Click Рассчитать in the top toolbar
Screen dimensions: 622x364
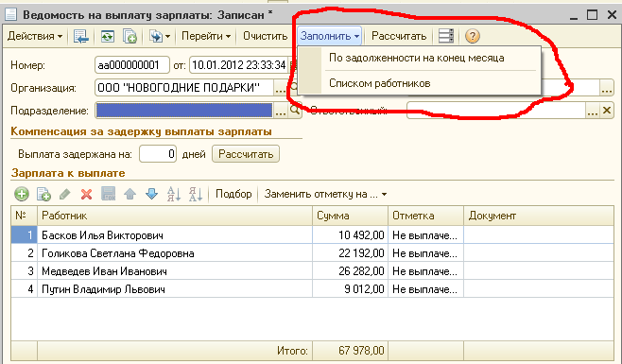tap(399, 36)
